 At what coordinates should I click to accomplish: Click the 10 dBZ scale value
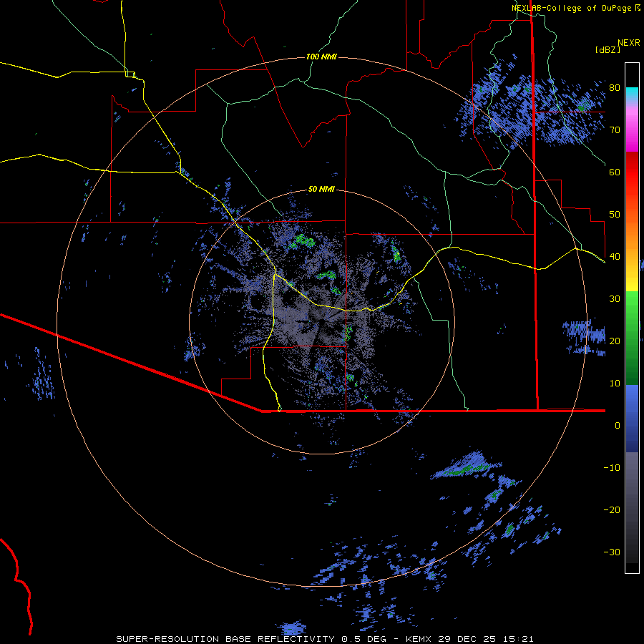point(615,384)
